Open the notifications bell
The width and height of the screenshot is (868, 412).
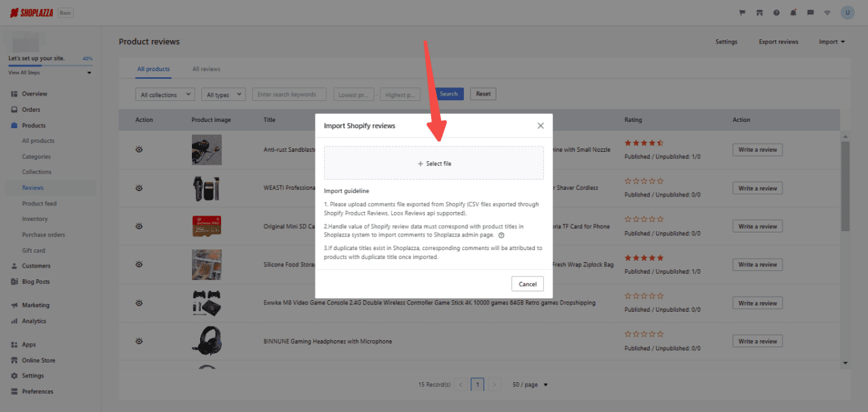tap(793, 13)
